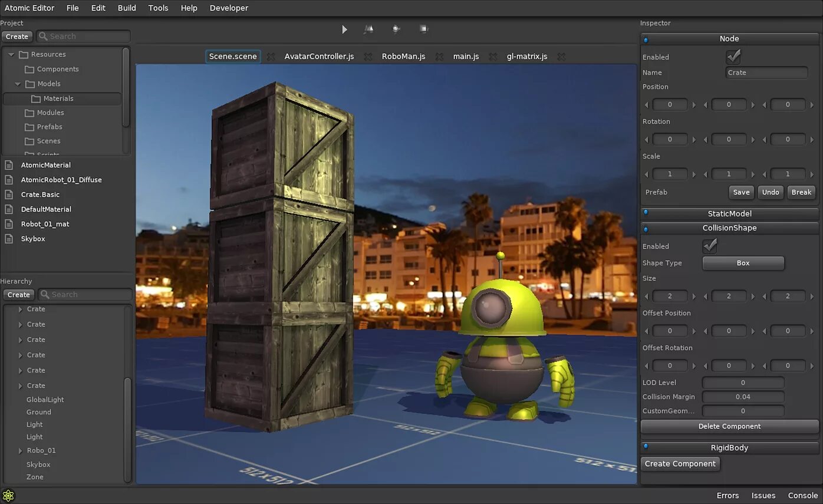
Task: Close the AvatarController.js tab
Action: 368,57
